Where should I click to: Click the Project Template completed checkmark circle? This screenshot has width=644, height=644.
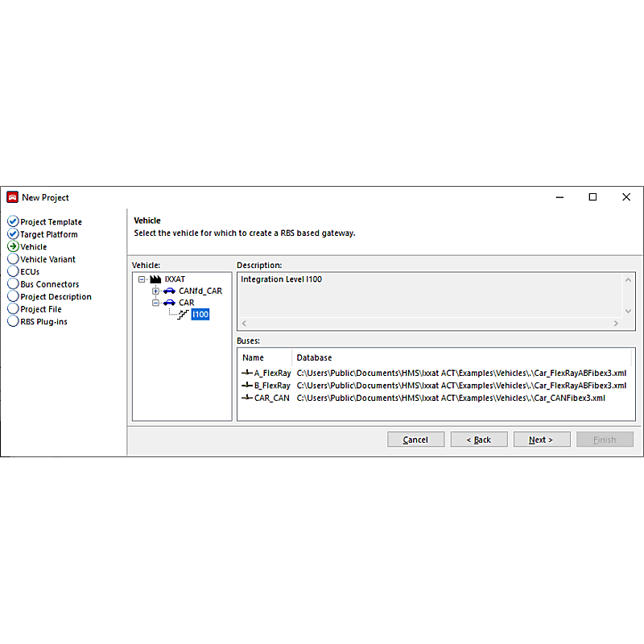pyautogui.click(x=13, y=221)
